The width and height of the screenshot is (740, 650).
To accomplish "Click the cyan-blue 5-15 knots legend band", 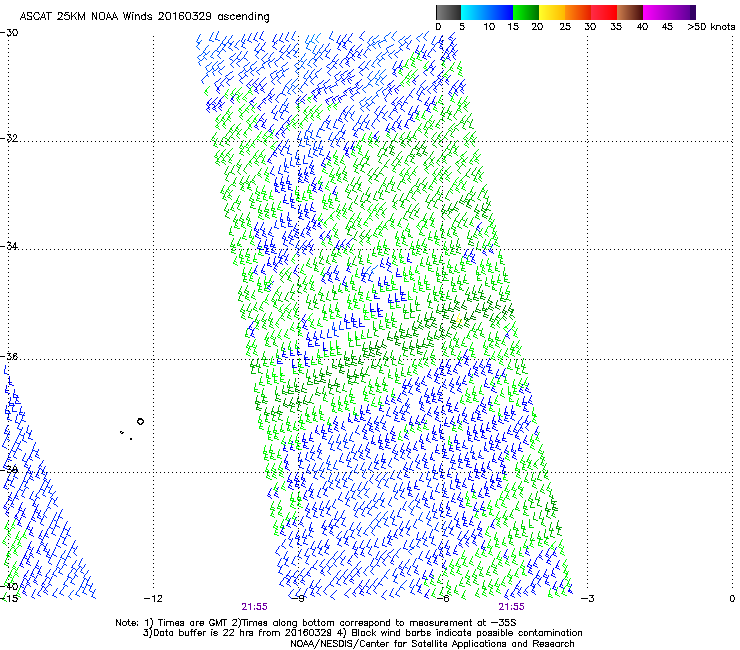I will pyautogui.click(x=487, y=12).
